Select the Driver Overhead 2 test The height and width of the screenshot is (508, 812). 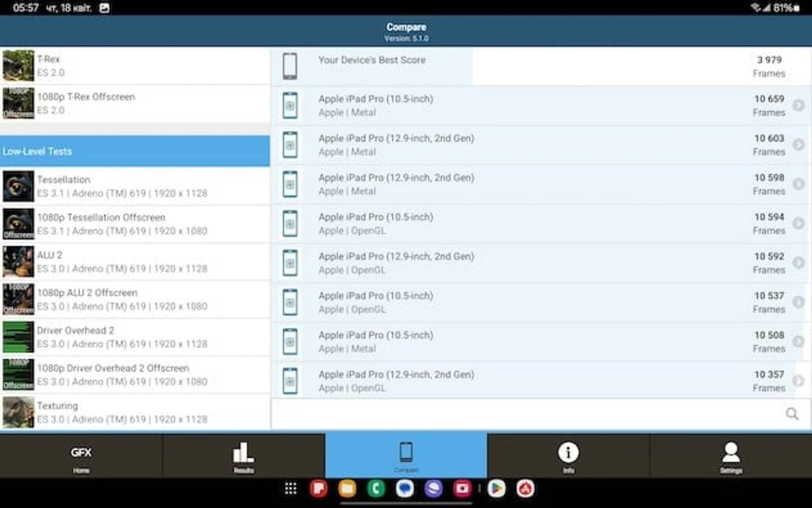click(135, 337)
